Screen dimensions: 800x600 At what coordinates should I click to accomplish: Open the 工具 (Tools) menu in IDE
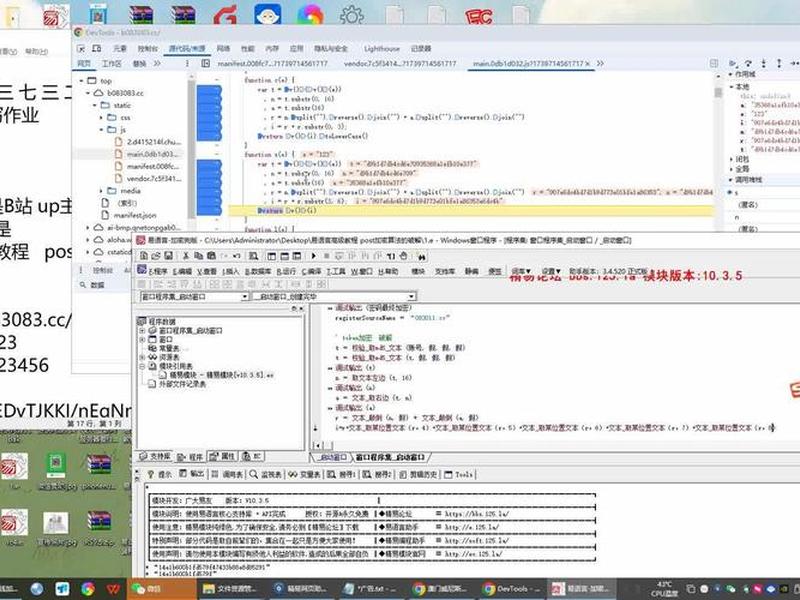pyautogui.click(x=336, y=271)
